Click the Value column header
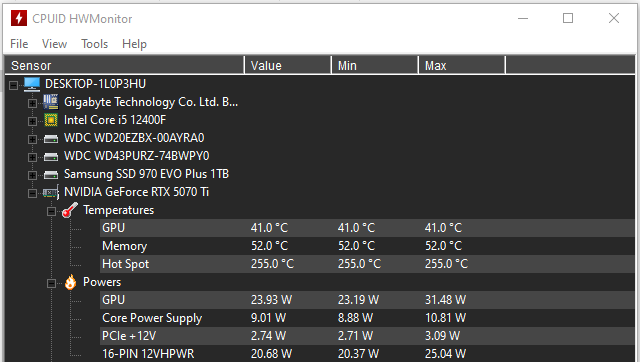The image size is (640, 362). [288, 65]
